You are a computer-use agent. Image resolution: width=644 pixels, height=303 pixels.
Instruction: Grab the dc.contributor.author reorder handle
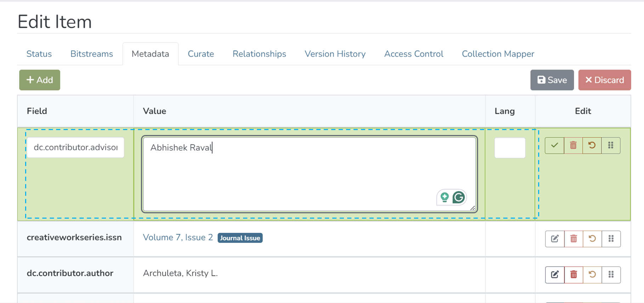click(x=611, y=275)
